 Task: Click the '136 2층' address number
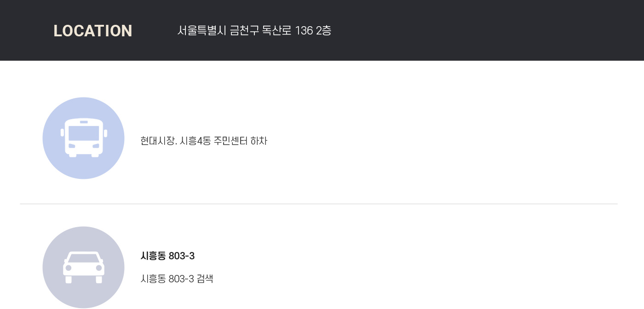(313, 31)
